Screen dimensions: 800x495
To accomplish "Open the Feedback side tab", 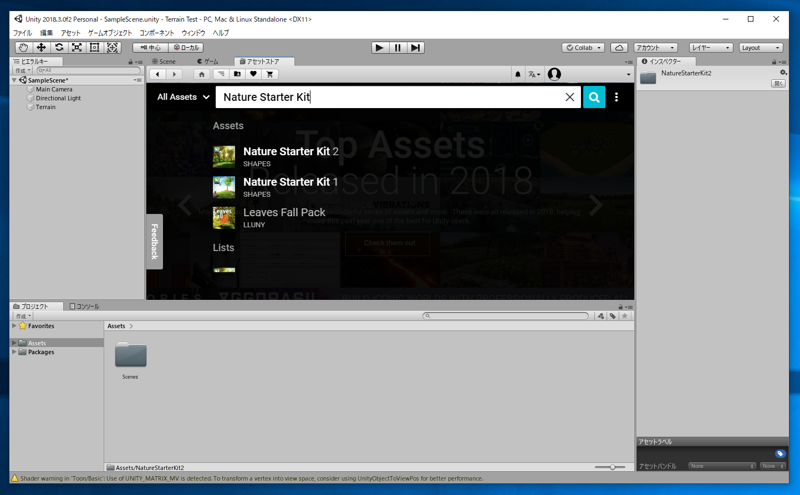I will pyautogui.click(x=155, y=241).
